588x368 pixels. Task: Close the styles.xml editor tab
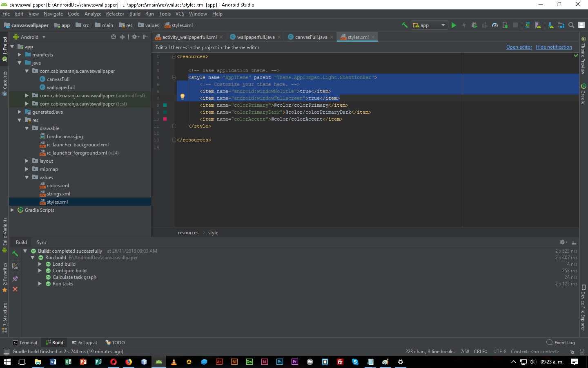click(x=373, y=37)
